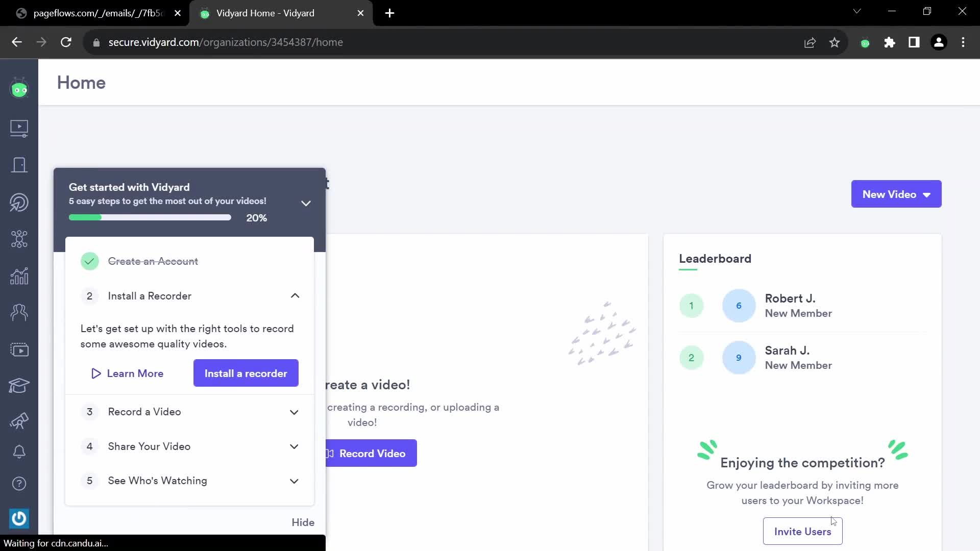The width and height of the screenshot is (980, 551).
Task: Expand the Share Your Video step
Action: [294, 447]
